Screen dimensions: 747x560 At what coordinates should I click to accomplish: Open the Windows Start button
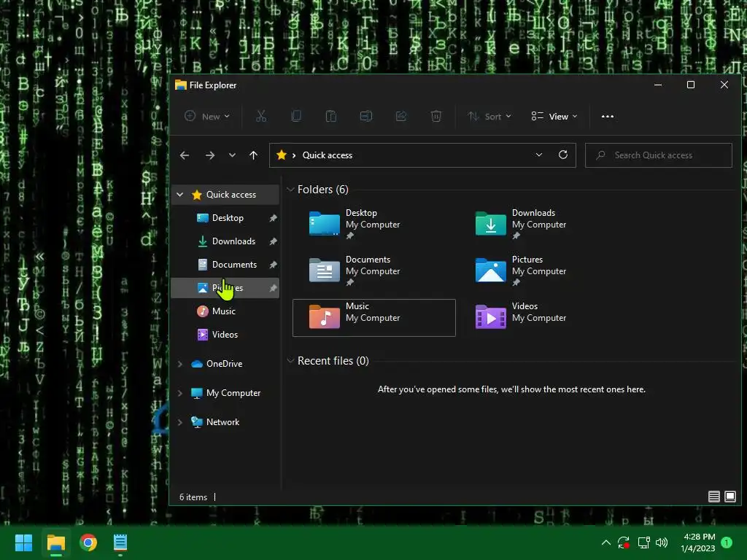click(x=23, y=542)
